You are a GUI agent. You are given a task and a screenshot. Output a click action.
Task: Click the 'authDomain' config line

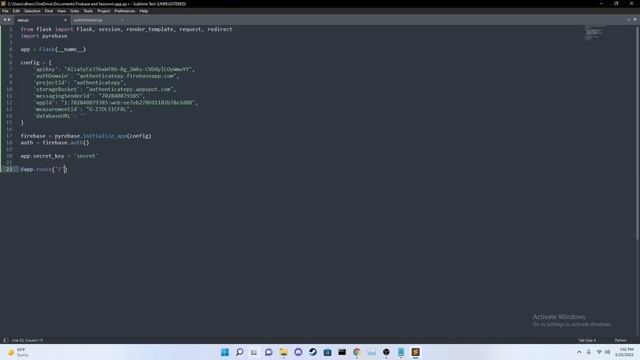tap(107, 76)
